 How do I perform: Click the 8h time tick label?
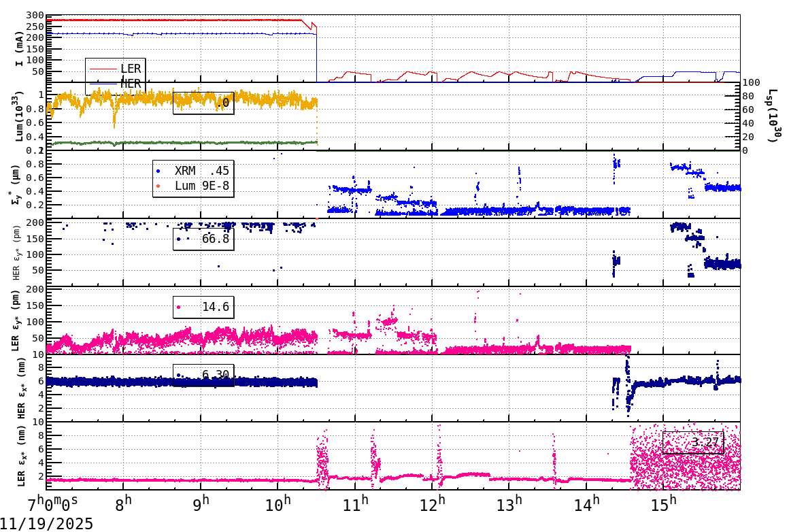[123, 503]
